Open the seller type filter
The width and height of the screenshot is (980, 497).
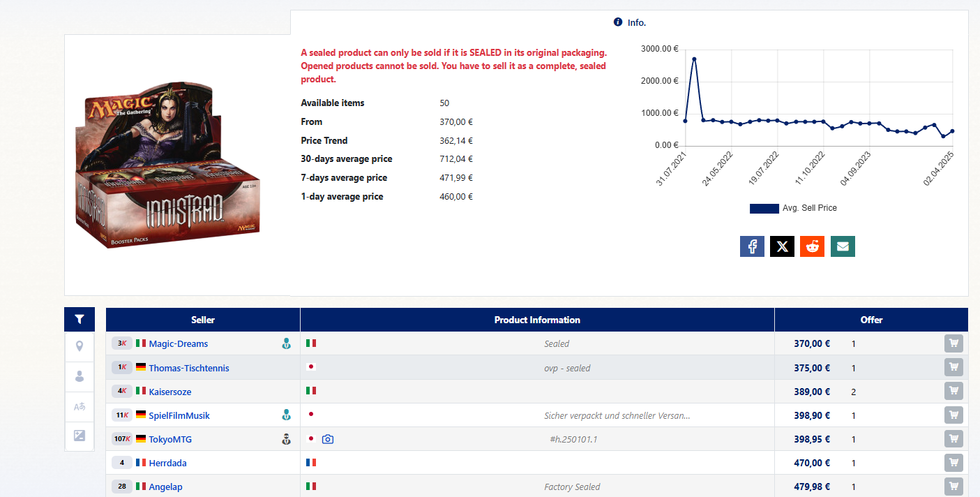pyautogui.click(x=80, y=376)
